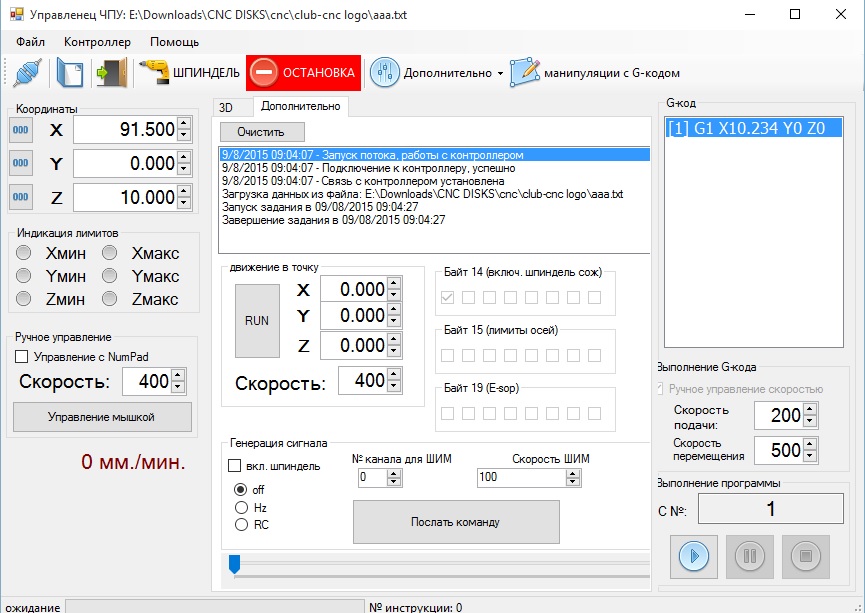Select the Hz signal radio button
Screen dimensions: 865x613
[241, 507]
